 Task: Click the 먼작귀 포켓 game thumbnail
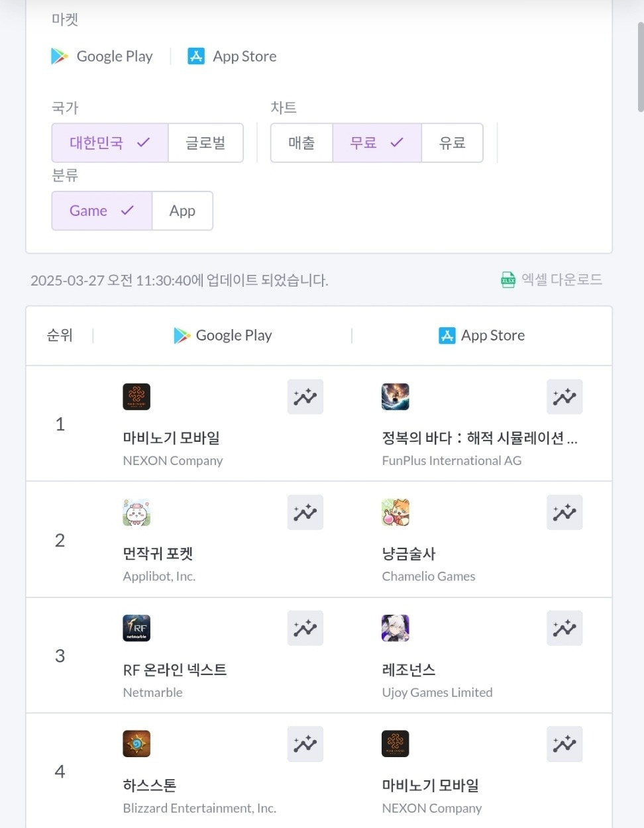(x=136, y=512)
